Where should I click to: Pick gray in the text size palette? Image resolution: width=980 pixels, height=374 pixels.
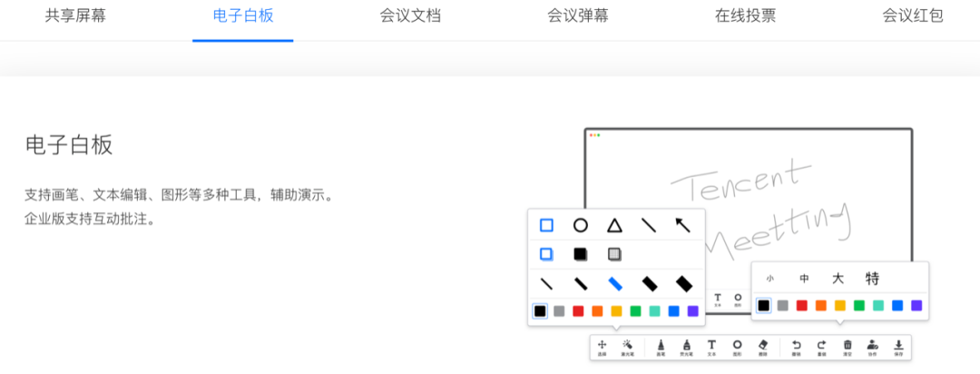782,306
